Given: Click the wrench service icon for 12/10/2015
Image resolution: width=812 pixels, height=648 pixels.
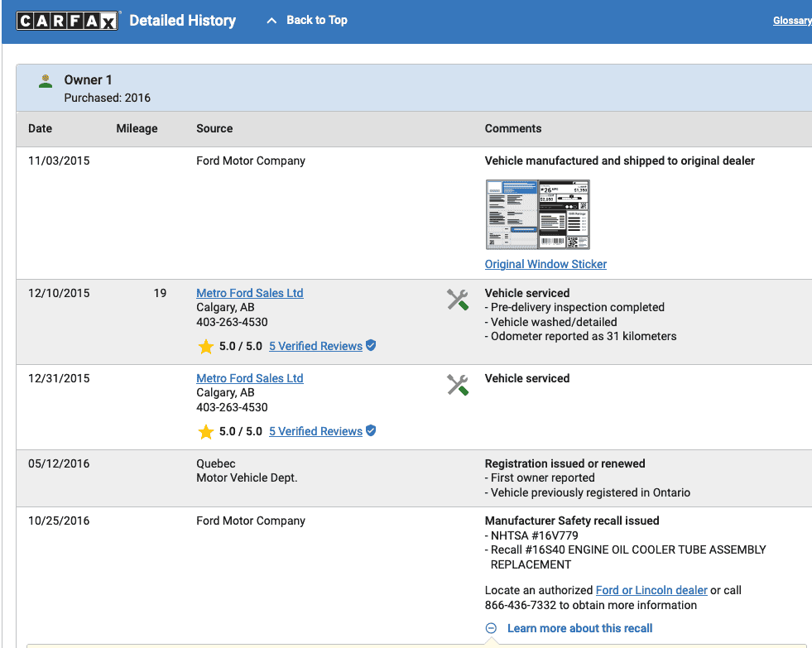Looking at the screenshot, I should point(458,300).
